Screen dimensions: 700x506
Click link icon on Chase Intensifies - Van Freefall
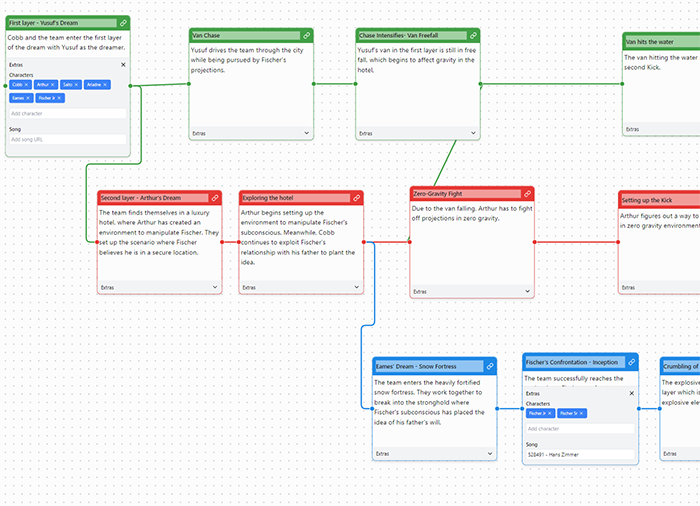[x=473, y=35]
